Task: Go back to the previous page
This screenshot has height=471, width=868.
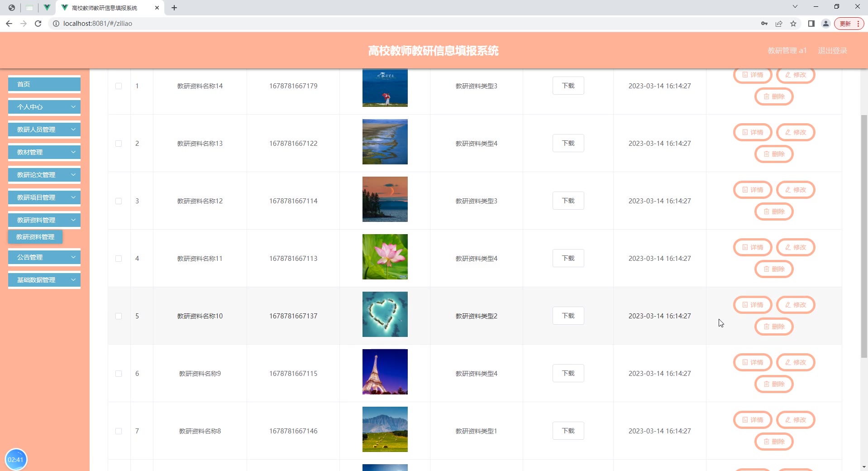Action: (x=9, y=24)
